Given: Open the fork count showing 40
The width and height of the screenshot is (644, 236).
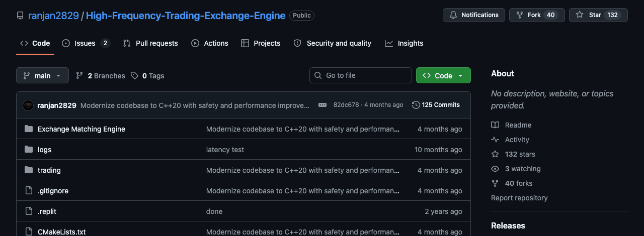Looking at the screenshot, I should click(x=550, y=15).
